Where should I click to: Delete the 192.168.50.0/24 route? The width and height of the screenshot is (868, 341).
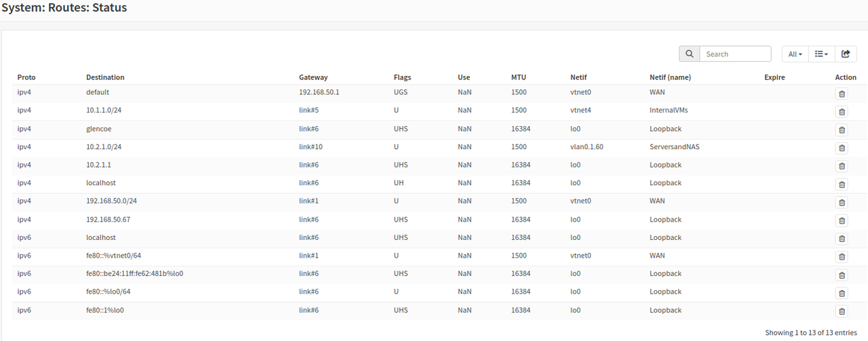(x=842, y=203)
